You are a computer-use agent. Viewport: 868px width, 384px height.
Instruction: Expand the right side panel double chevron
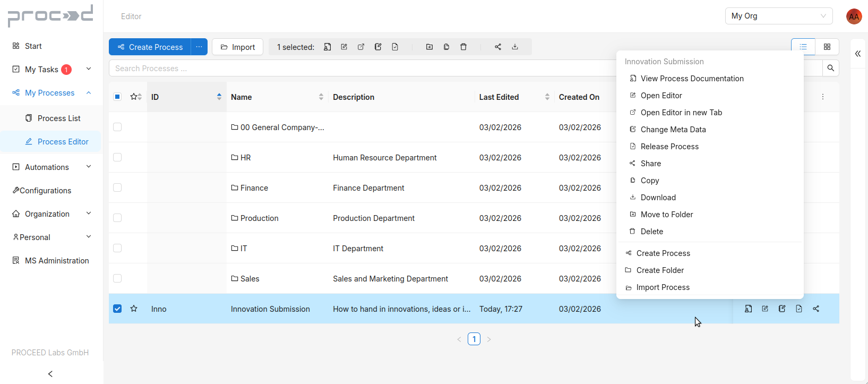857,54
